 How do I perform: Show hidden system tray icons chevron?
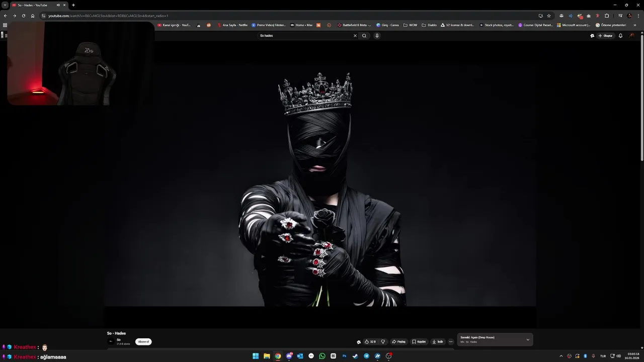[x=561, y=356]
